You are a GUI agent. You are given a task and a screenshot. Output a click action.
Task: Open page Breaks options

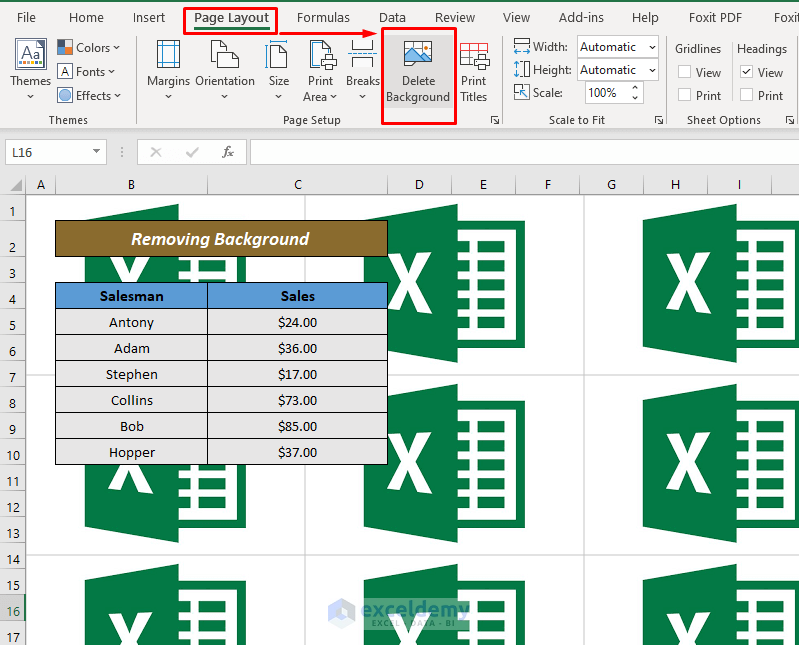coord(362,69)
